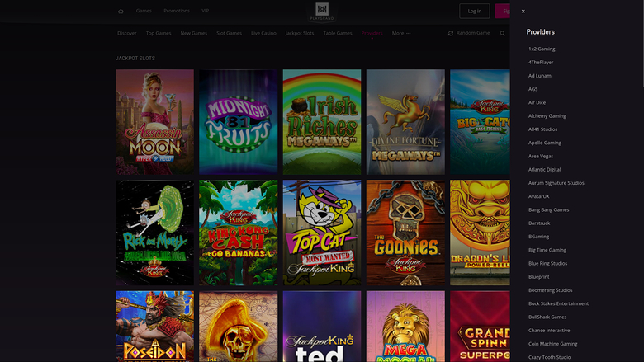
Task: Select the Providers tab
Action: 372,33
